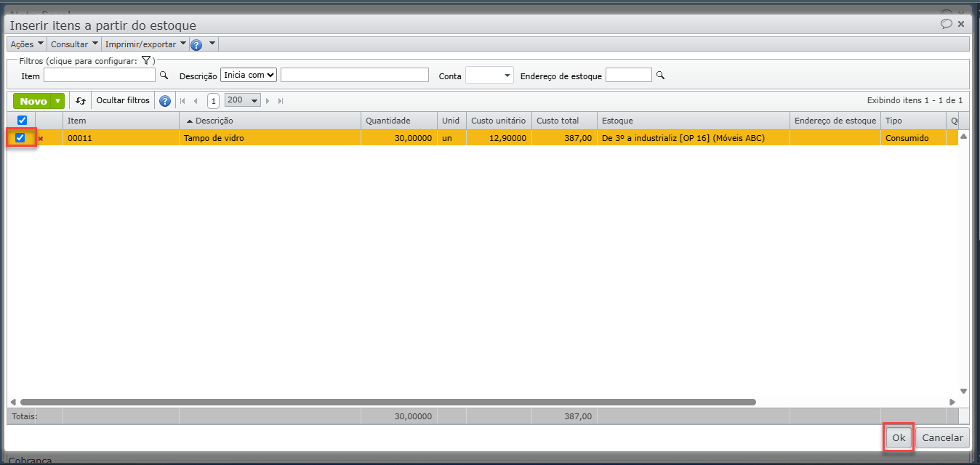Sort by Custo total column header
The width and height of the screenshot is (980, 465).
click(564, 121)
